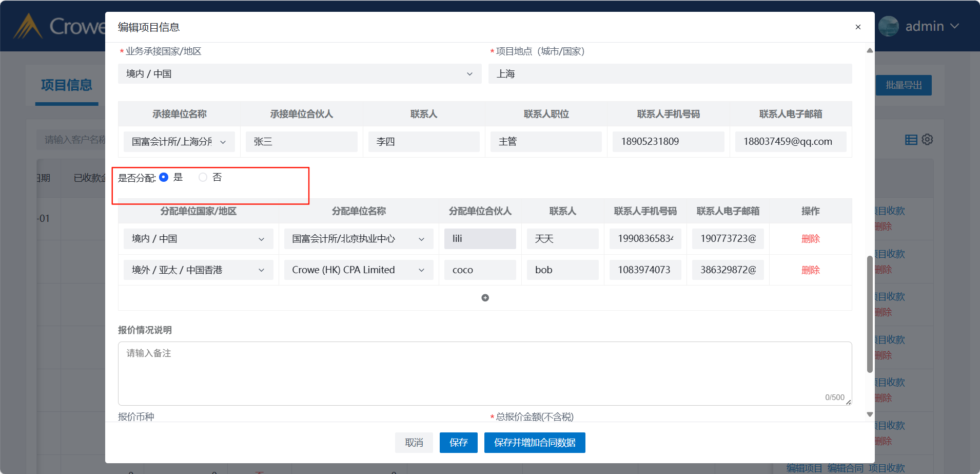Image resolution: width=980 pixels, height=474 pixels.
Task: Open the column settings gear icon in the background page
Action: (927, 140)
